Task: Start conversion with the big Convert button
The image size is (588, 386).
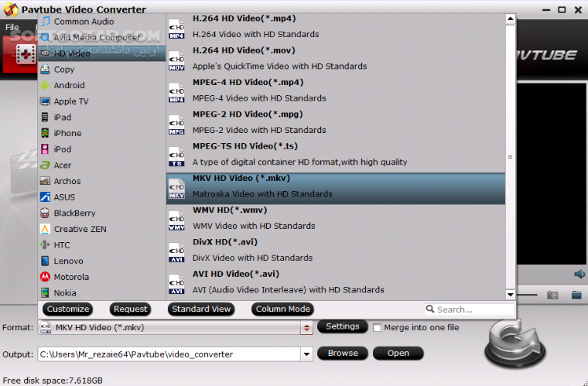Action: (514, 343)
